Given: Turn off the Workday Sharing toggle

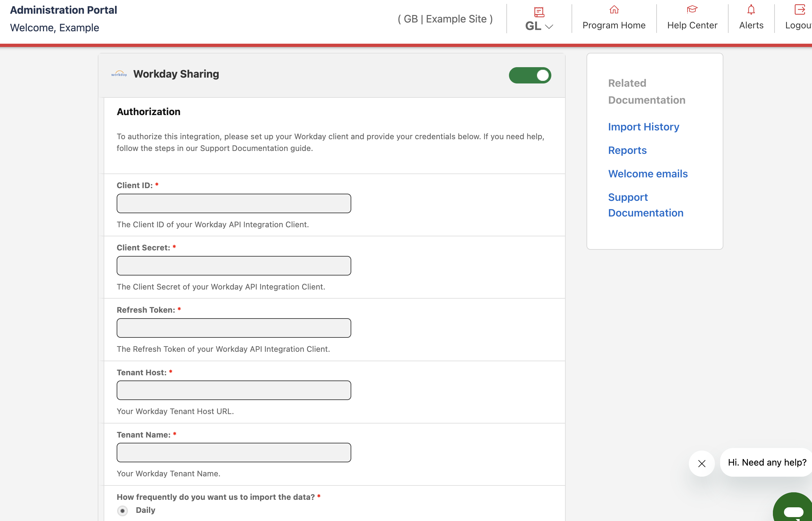Looking at the screenshot, I should [530, 75].
